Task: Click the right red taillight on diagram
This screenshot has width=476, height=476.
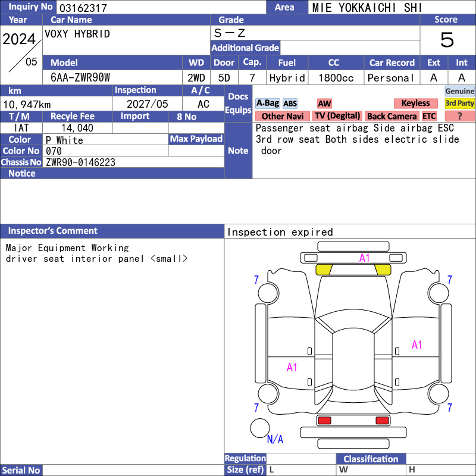Action: pos(382,421)
